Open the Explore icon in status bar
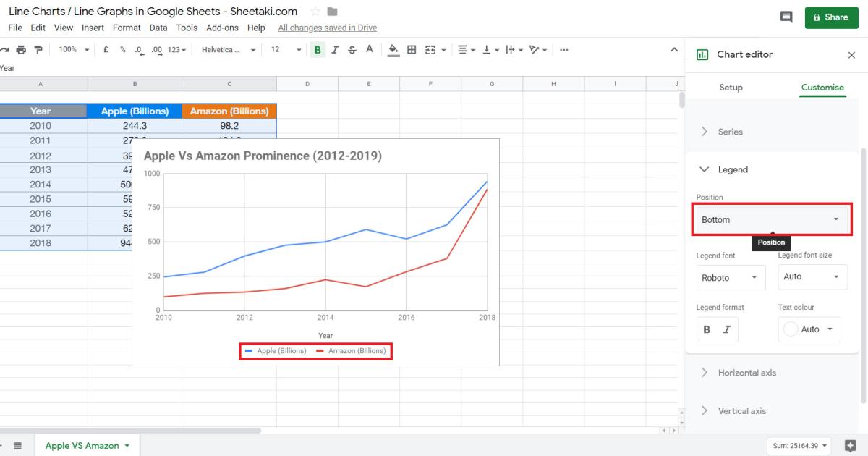Screen dimensions: 868x456 pyautogui.click(x=850, y=446)
